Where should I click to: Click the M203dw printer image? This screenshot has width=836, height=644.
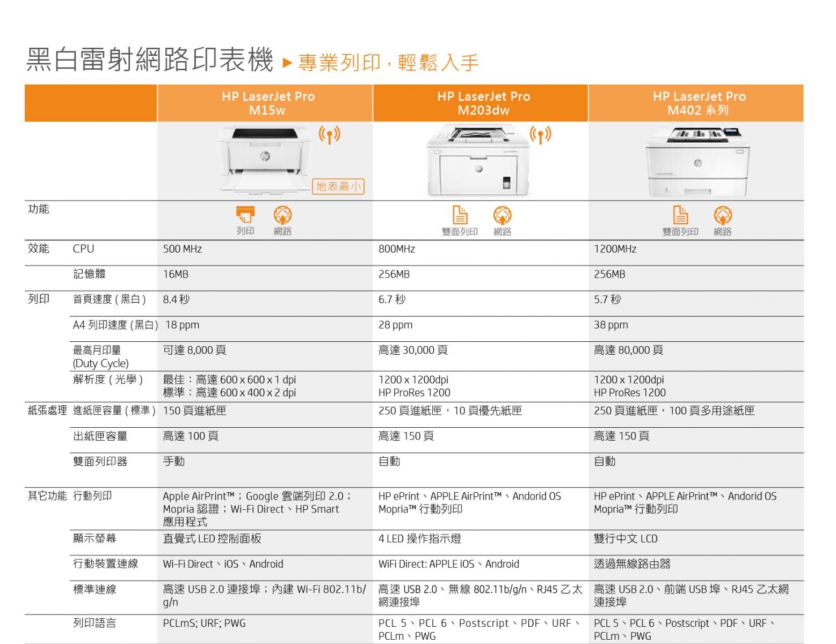point(478,160)
